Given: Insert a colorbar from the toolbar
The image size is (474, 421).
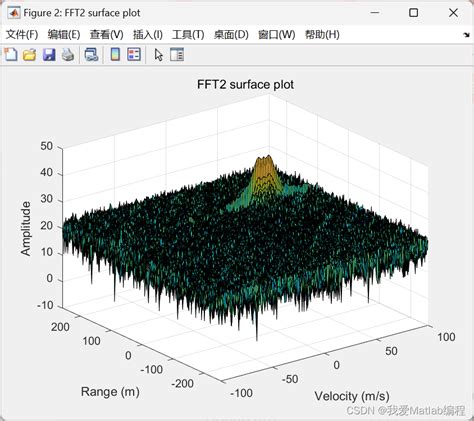Looking at the screenshot, I should pos(115,54).
